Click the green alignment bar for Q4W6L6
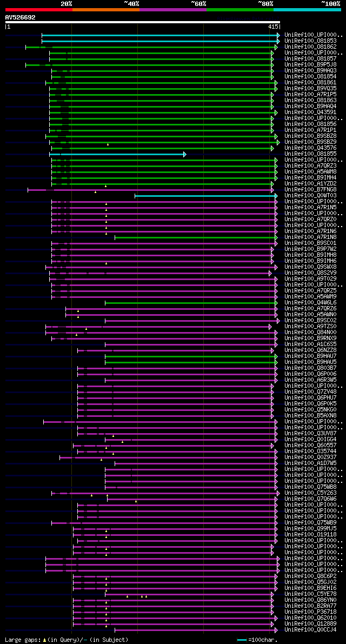The width and height of the screenshot is (346, 644). [192, 303]
